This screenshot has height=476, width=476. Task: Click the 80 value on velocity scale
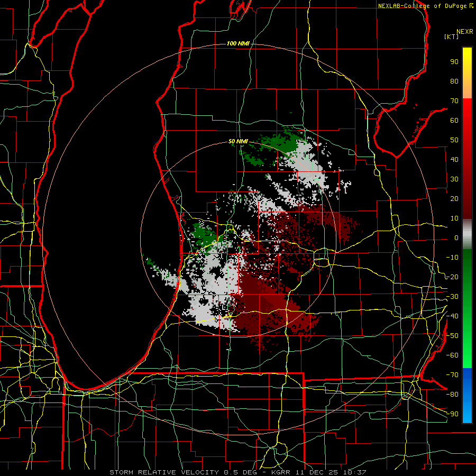pos(454,81)
